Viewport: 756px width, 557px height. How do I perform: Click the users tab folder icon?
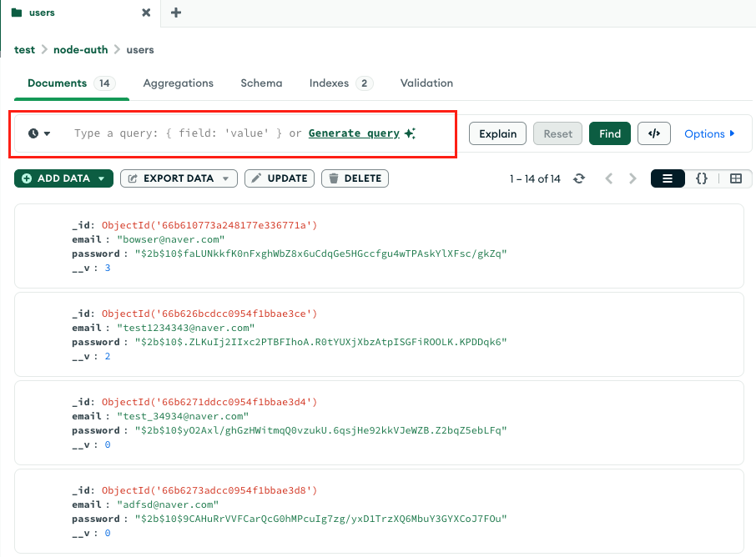(x=17, y=13)
